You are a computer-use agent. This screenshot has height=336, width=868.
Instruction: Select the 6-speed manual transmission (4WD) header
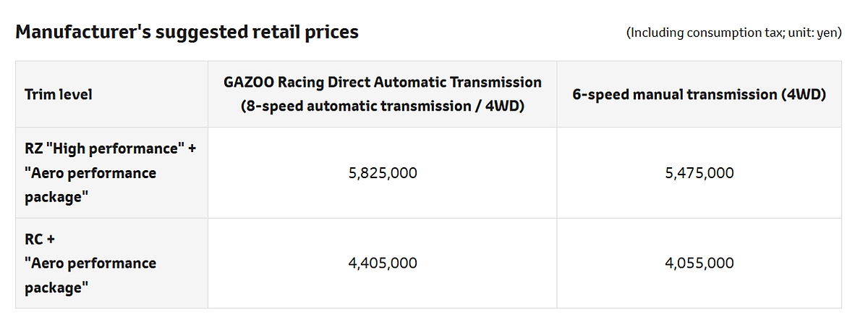[x=699, y=94]
